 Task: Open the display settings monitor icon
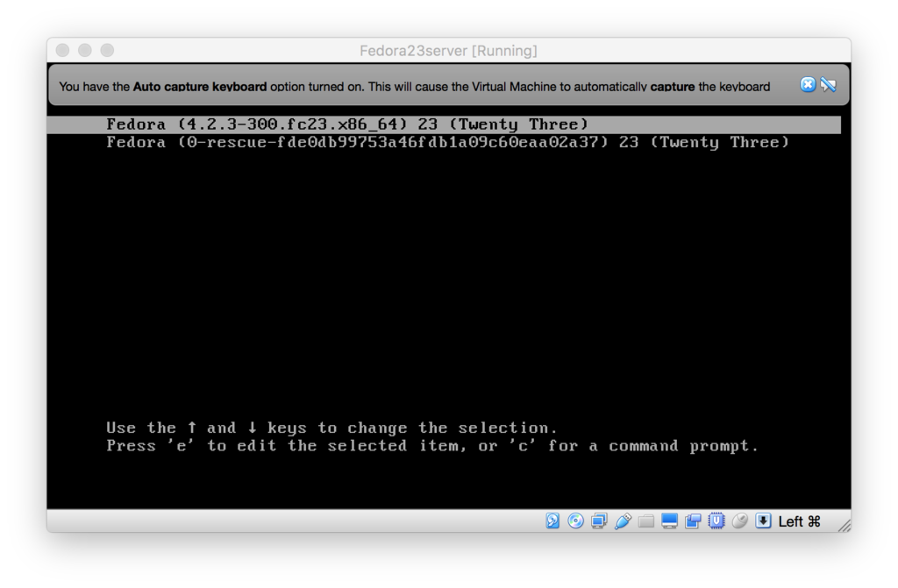click(x=669, y=521)
